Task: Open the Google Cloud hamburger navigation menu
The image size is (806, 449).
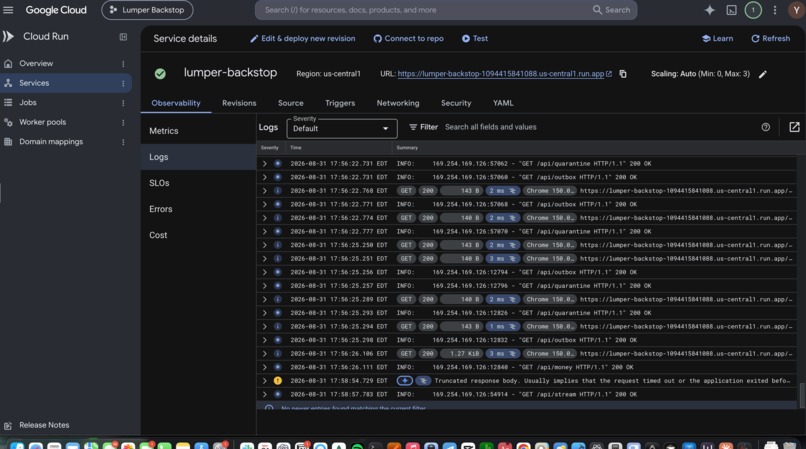Action: pos(8,10)
